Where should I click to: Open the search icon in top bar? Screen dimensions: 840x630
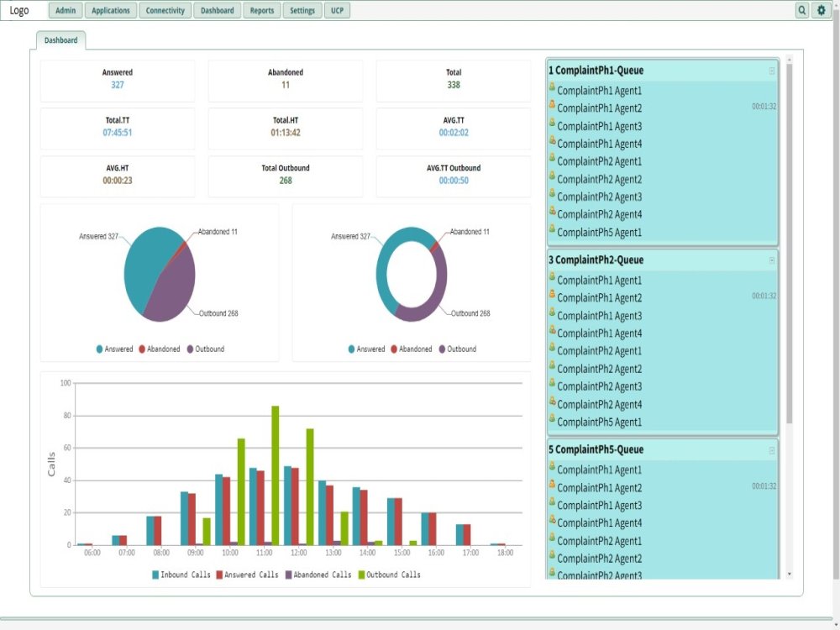801,10
